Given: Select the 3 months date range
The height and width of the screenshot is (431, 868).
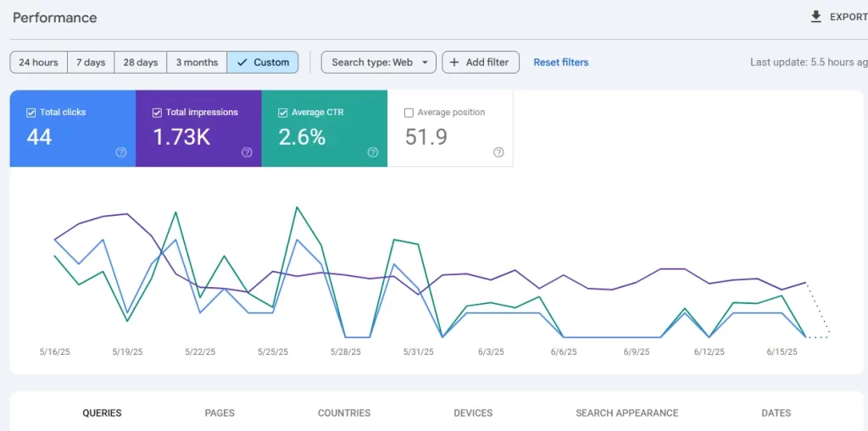Looking at the screenshot, I should tap(197, 63).
